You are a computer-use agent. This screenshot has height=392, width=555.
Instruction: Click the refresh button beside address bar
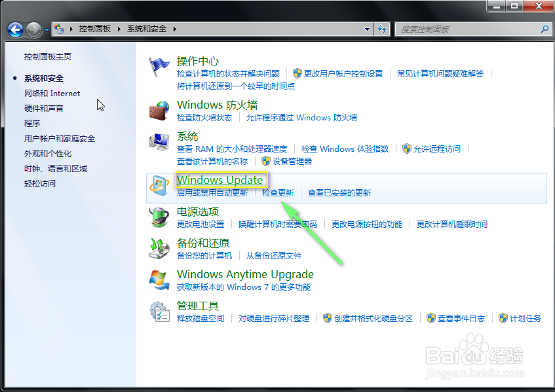point(382,29)
